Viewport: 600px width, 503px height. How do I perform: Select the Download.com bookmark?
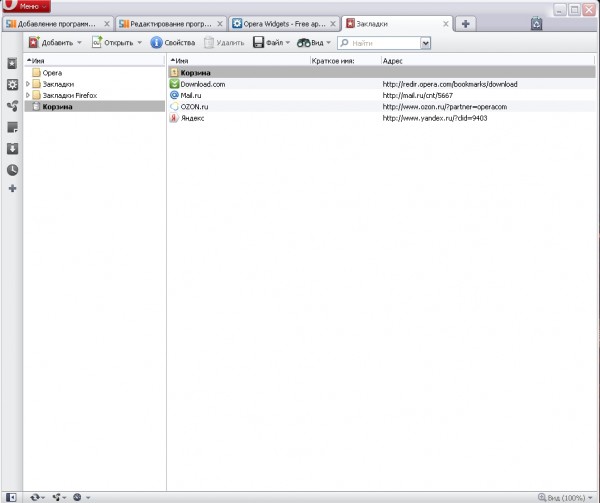coord(202,84)
